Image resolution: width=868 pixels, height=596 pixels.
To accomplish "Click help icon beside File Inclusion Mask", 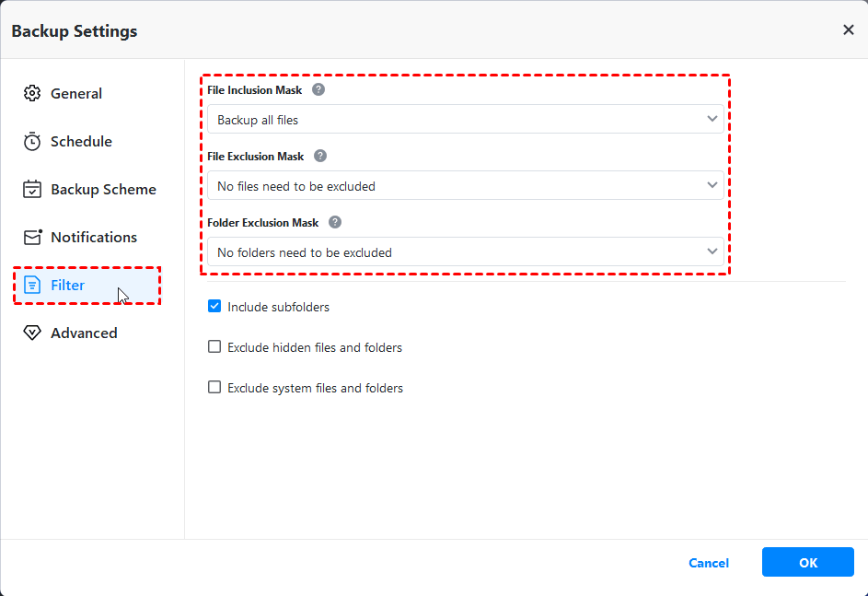I will [x=318, y=90].
